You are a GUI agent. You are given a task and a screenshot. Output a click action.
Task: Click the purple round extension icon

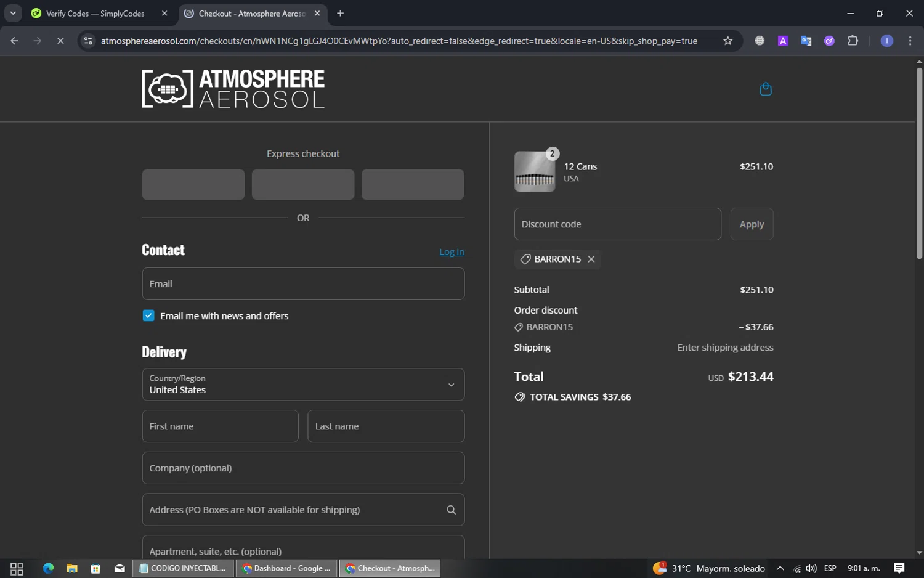pos(829,41)
